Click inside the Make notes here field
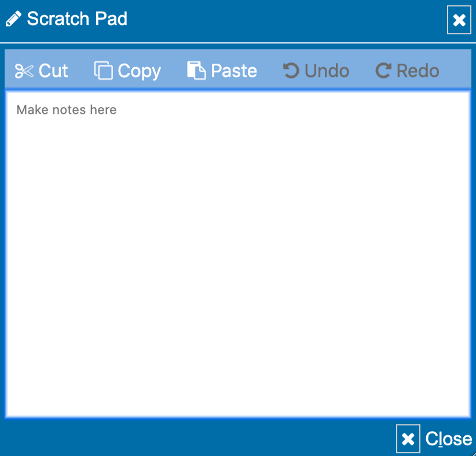This screenshot has height=456, width=476. pyautogui.click(x=232, y=231)
